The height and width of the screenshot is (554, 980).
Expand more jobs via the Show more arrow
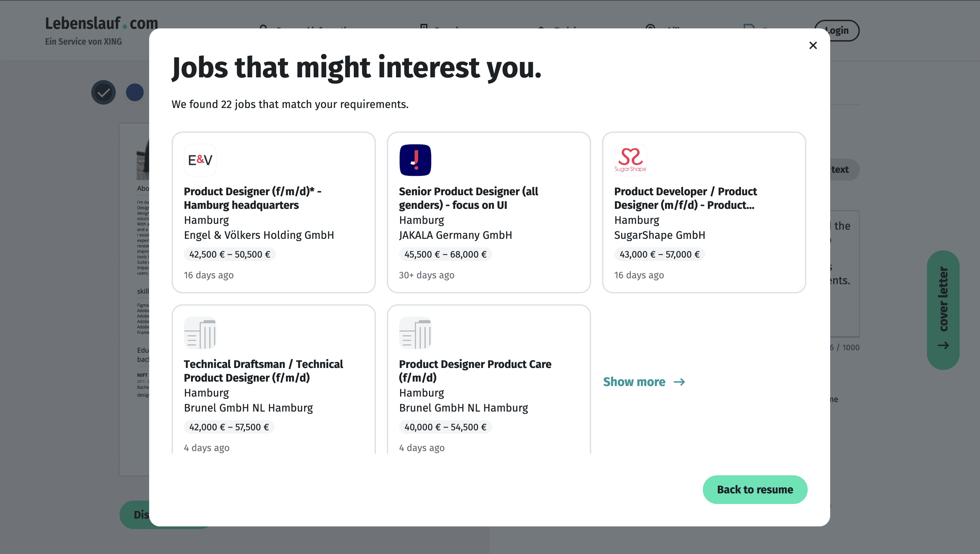tap(644, 382)
